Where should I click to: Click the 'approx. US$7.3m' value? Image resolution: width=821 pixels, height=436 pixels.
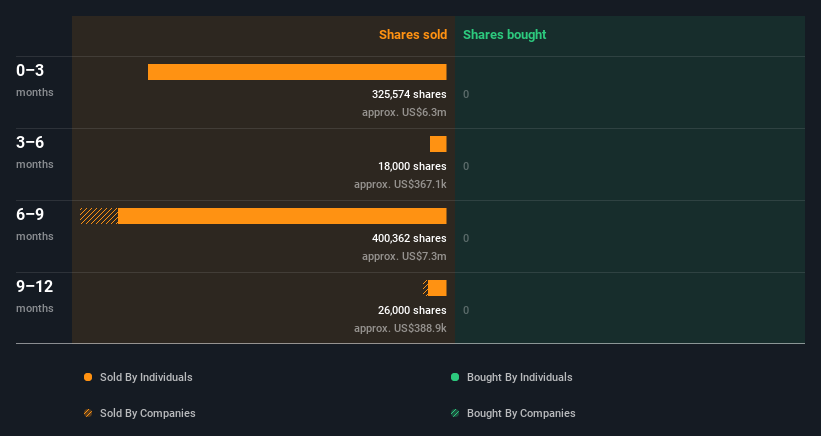(x=404, y=256)
